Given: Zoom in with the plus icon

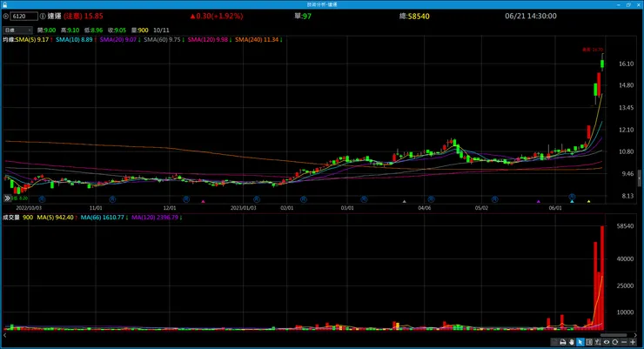Looking at the screenshot, I should pyautogui.click(x=633, y=342).
